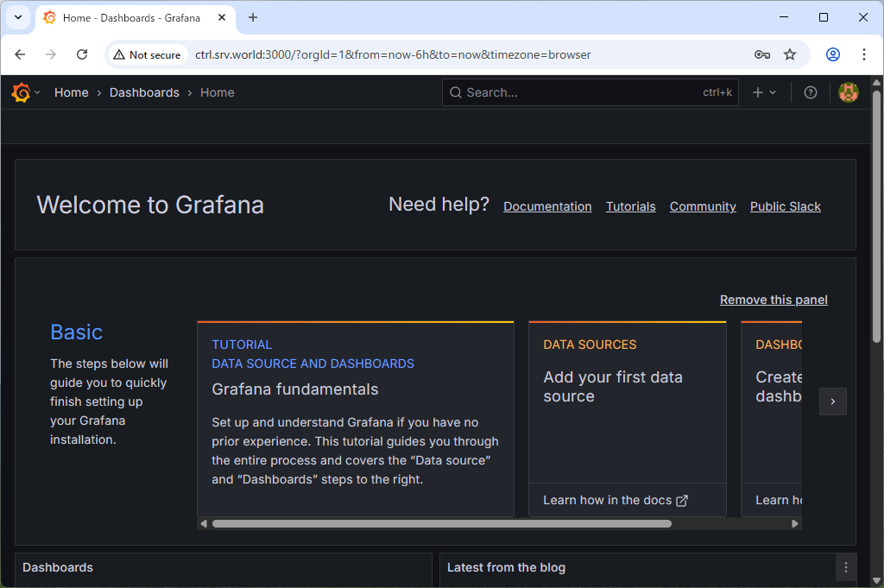Open the blog panel three-dot menu
The height and width of the screenshot is (588, 884).
tap(846, 567)
